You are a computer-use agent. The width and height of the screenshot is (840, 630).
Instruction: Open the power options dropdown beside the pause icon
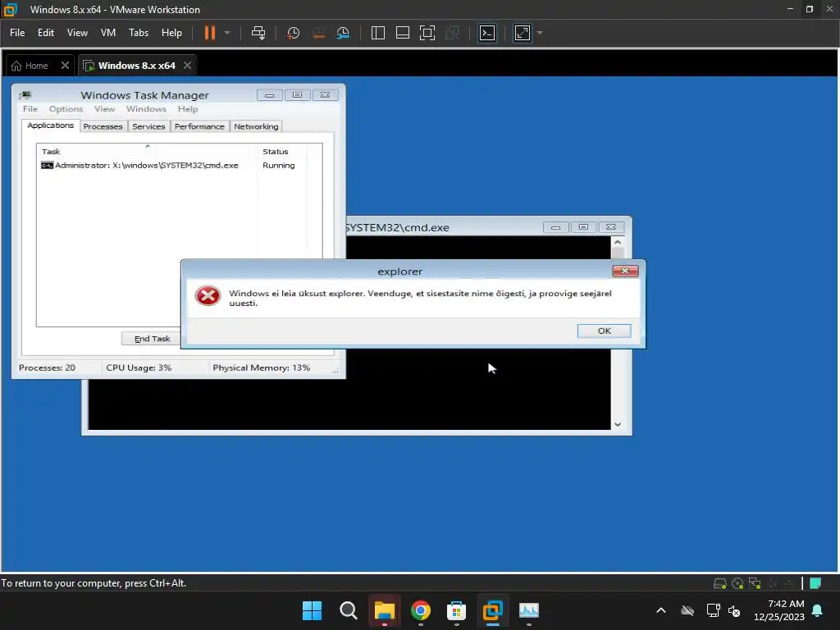point(227,33)
